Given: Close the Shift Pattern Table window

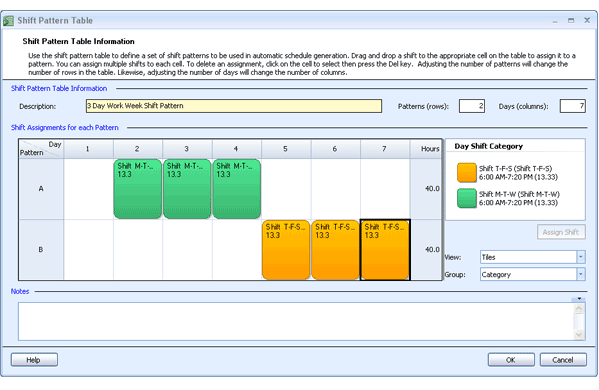Looking at the screenshot, I should coord(587,20).
